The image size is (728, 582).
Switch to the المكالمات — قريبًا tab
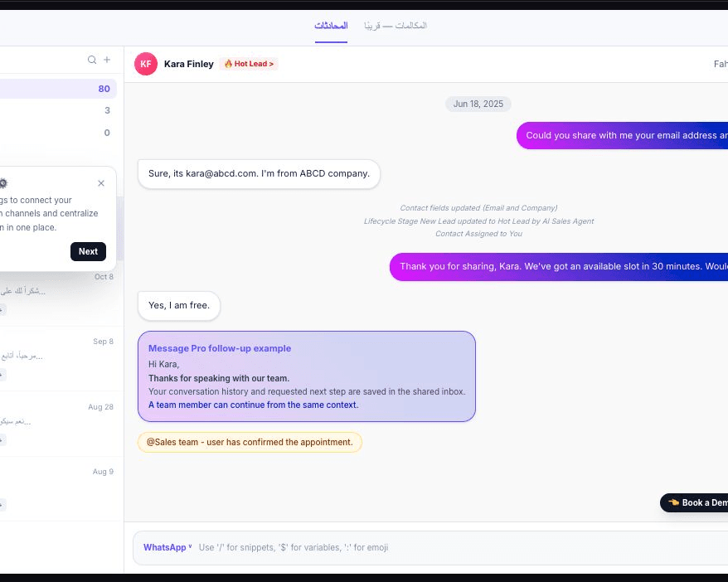(396, 26)
